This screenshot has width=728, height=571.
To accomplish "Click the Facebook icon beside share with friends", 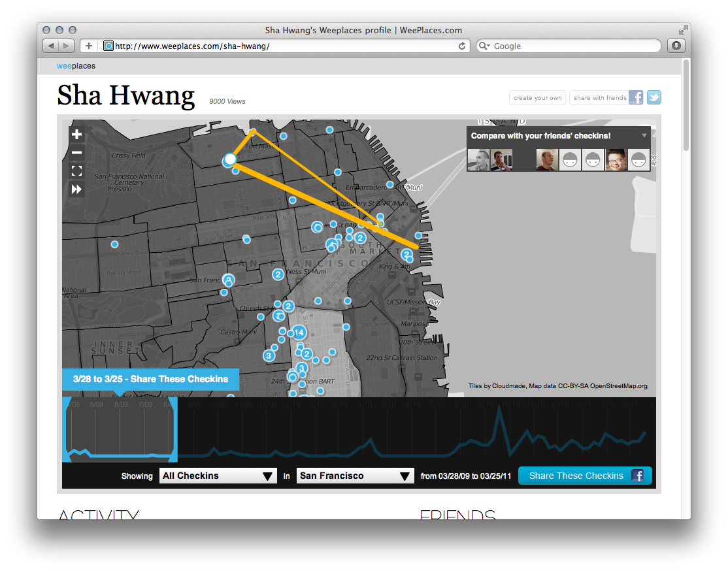I will point(635,97).
